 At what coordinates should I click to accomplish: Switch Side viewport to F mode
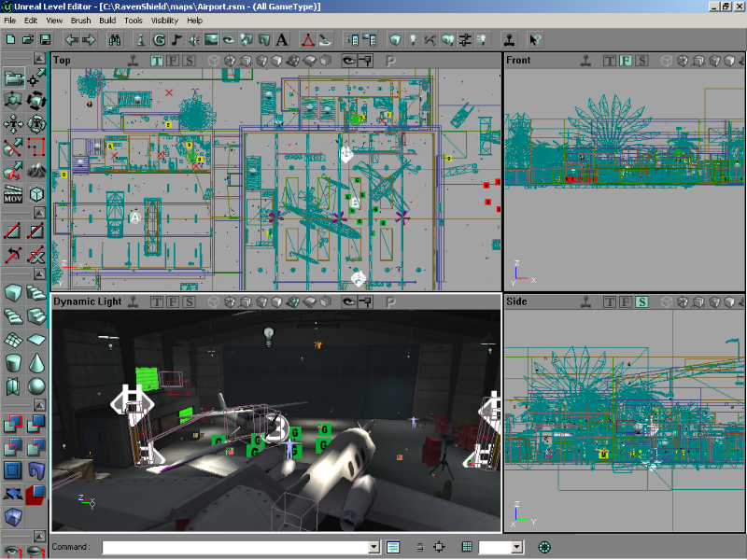[626, 301]
